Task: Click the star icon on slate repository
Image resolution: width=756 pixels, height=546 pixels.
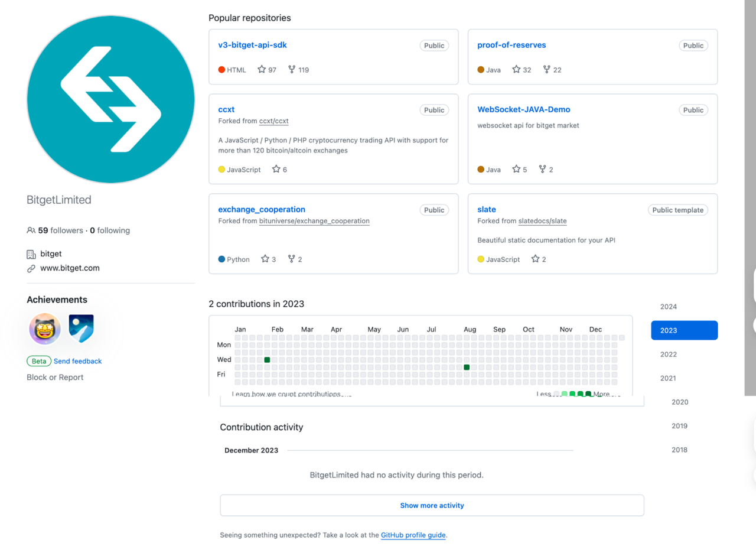Action: click(x=535, y=259)
